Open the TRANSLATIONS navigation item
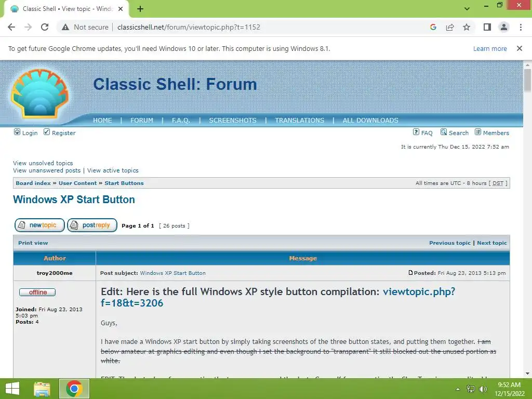The image size is (532, 399). click(x=300, y=121)
